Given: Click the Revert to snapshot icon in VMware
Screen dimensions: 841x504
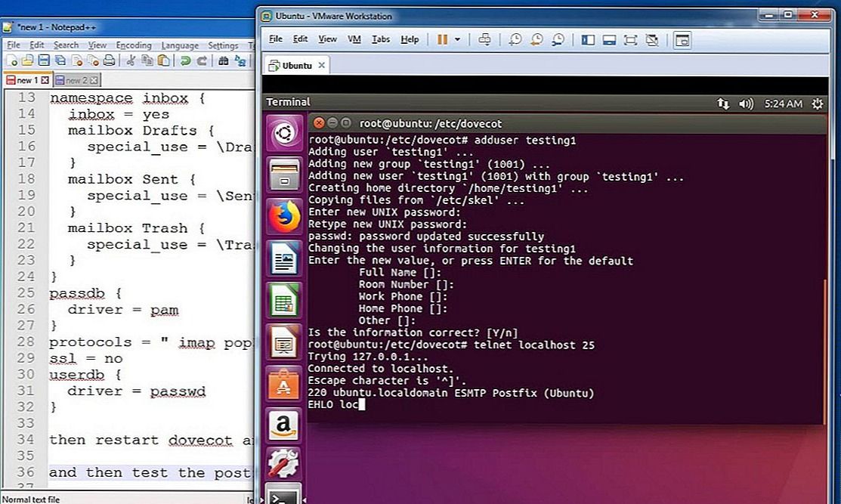Looking at the screenshot, I should tap(536, 40).
